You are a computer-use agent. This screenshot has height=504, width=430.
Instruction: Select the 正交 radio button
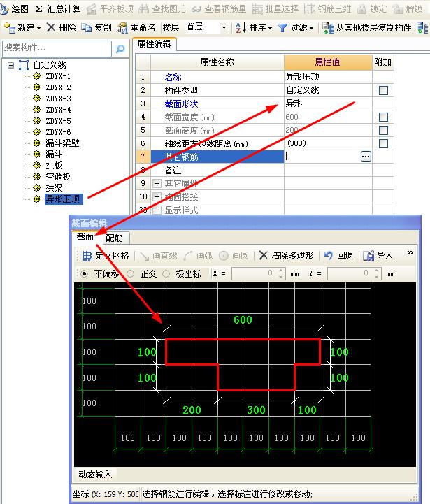tap(131, 274)
